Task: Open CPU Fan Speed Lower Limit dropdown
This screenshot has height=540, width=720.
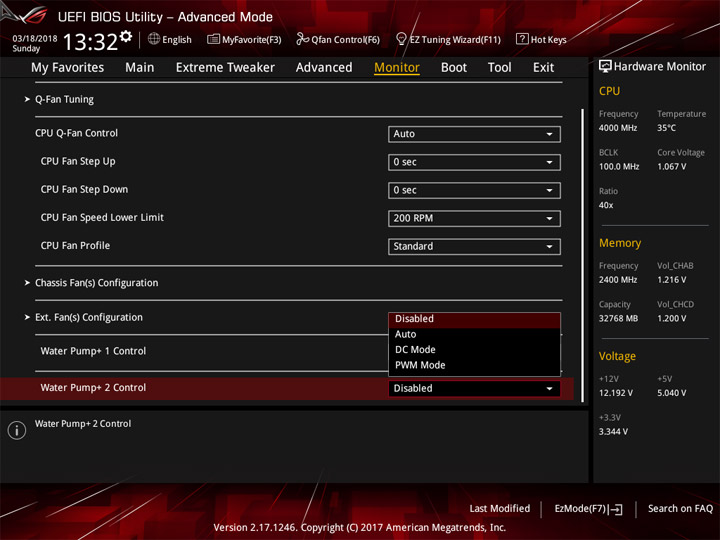Action: tap(474, 219)
